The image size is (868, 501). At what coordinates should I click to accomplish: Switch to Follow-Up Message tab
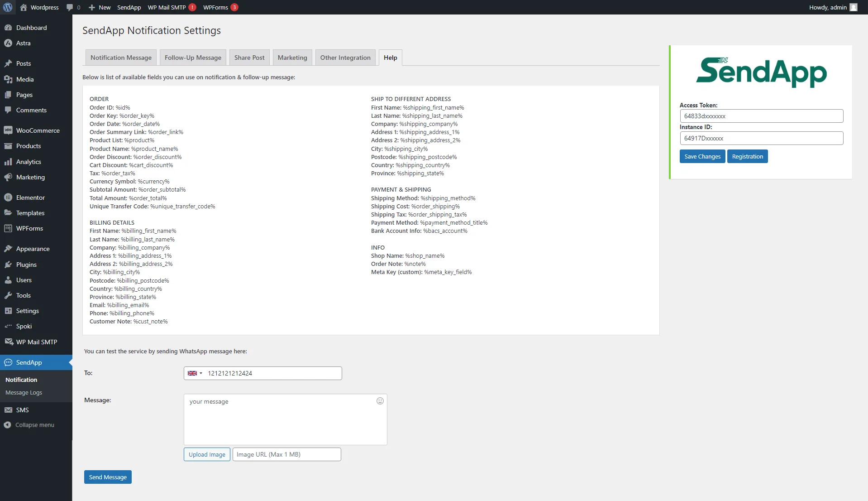pos(193,58)
